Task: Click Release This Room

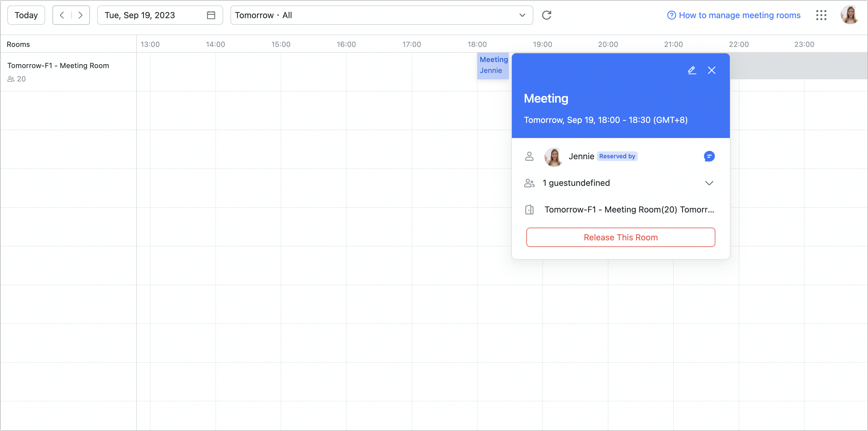Action: [x=620, y=237]
